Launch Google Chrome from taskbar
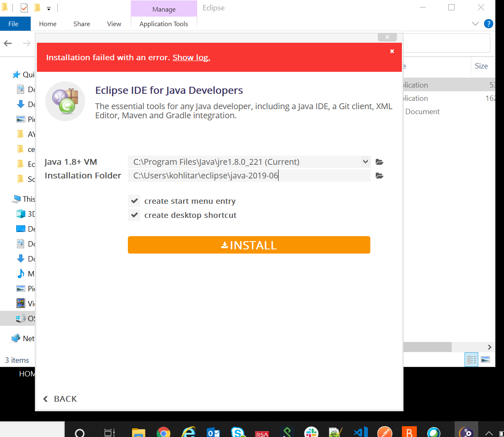 pos(164,433)
